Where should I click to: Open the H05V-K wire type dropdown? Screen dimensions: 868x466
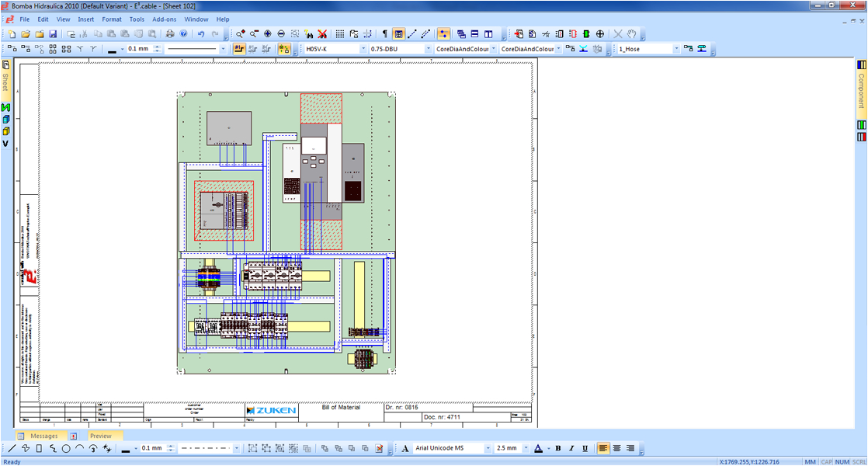coord(364,48)
